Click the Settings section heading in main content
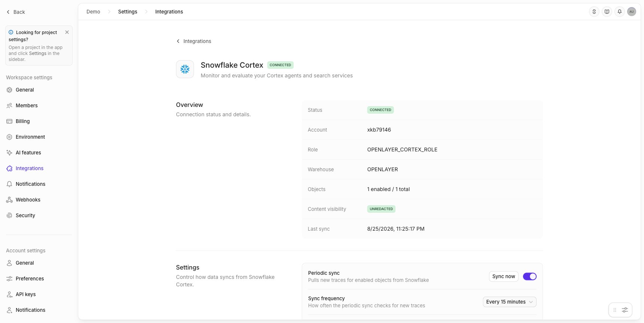Image resolution: width=644 pixels, height=323 pixels. click(188, 268)
